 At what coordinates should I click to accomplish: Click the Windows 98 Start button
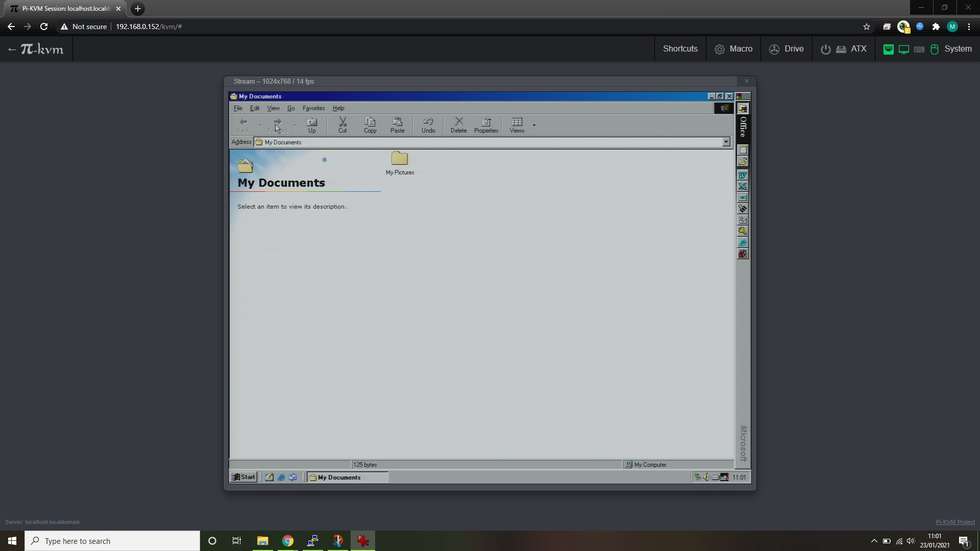[x=243, y=477]
